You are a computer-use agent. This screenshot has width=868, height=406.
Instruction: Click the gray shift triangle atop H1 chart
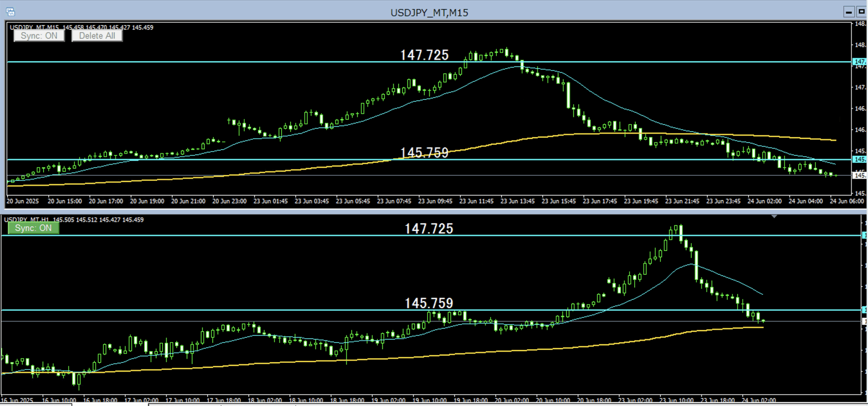click(x=774, y=216)
